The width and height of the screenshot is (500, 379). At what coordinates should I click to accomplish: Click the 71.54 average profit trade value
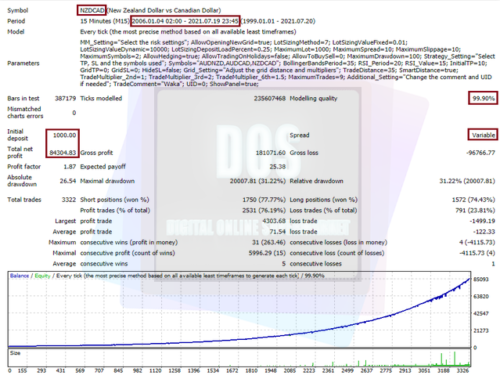(x=277, y=232)
